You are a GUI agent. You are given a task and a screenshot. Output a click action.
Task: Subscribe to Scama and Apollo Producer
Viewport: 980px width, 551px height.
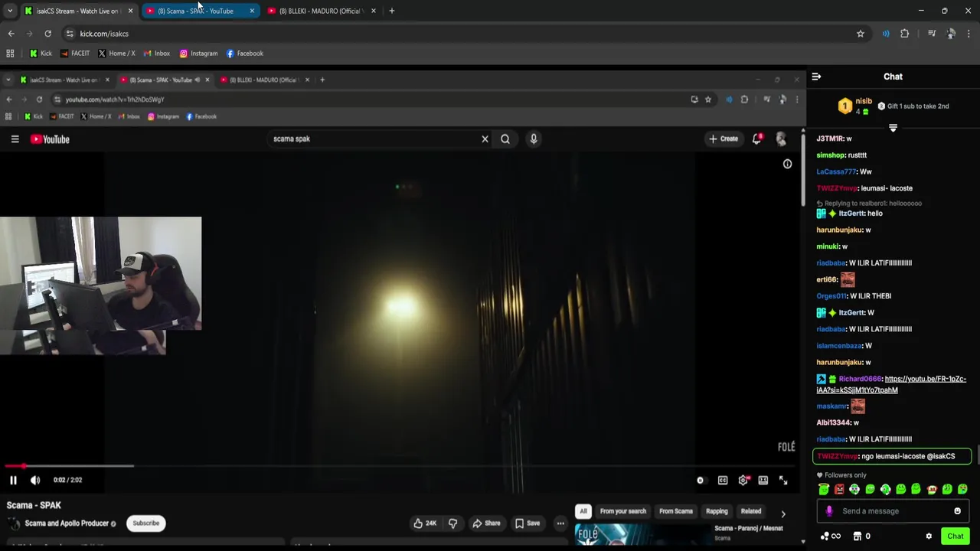[145, 523]
